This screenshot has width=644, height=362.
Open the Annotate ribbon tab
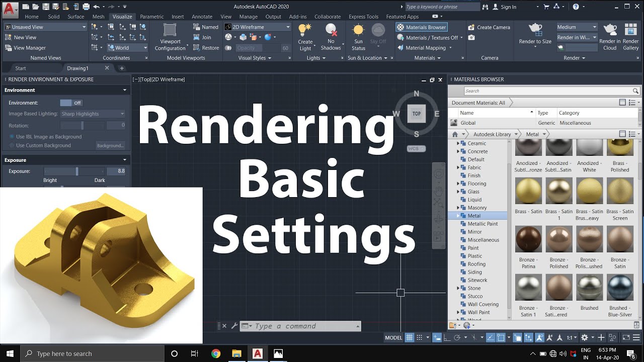coord(202,17)
